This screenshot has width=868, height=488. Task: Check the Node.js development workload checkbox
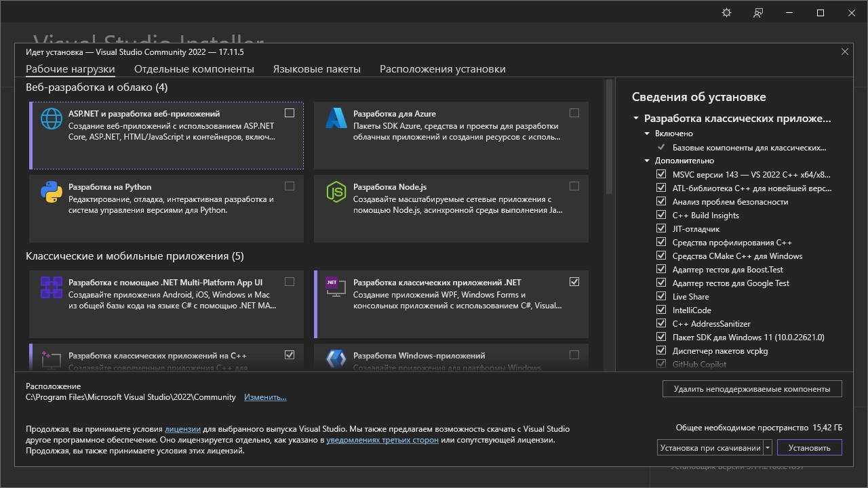pyautogui.click(x=574, y=186)
